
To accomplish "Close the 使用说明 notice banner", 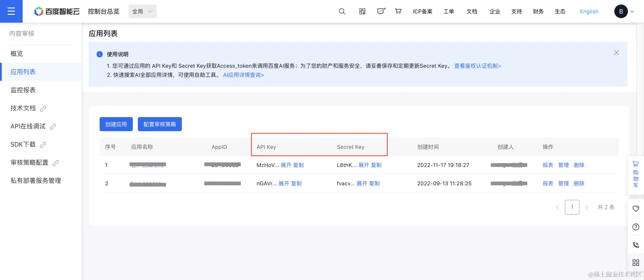I will click(x=616, y=53).
